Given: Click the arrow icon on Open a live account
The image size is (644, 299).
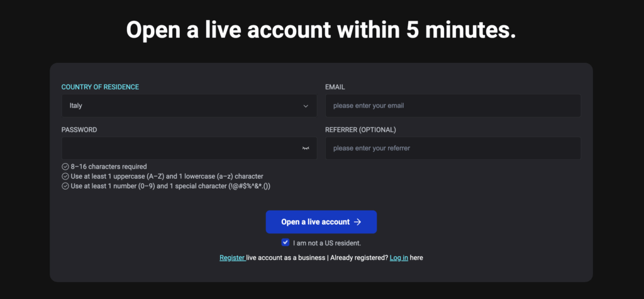Looking at the screenshot, I should 357,222.
